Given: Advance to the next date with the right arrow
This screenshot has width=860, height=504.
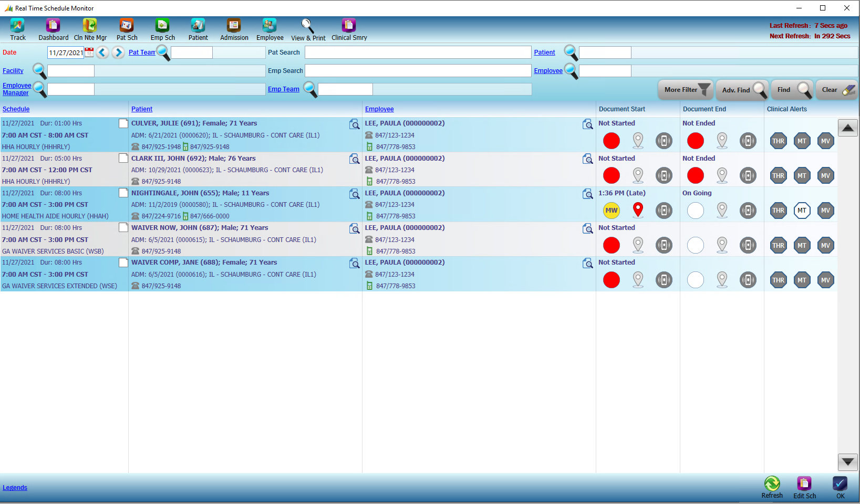Looking at the screenshot, I should [x=118, y=52].
